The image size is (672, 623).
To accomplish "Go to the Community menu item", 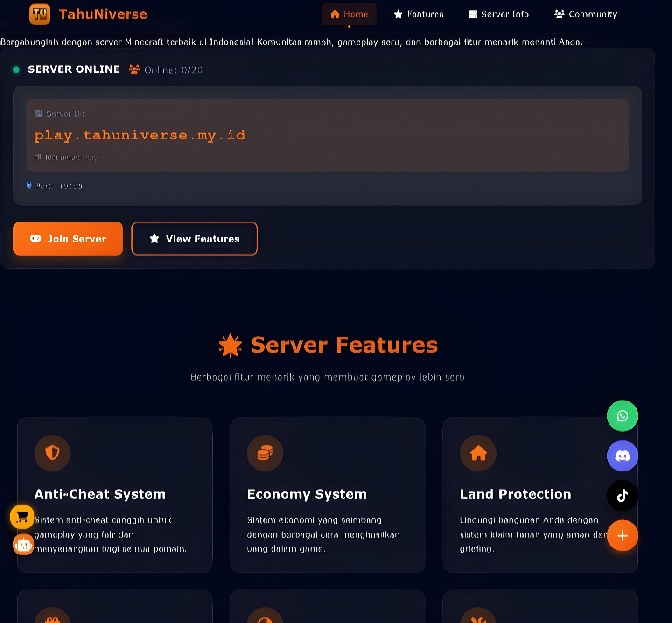I will [585, 14].
